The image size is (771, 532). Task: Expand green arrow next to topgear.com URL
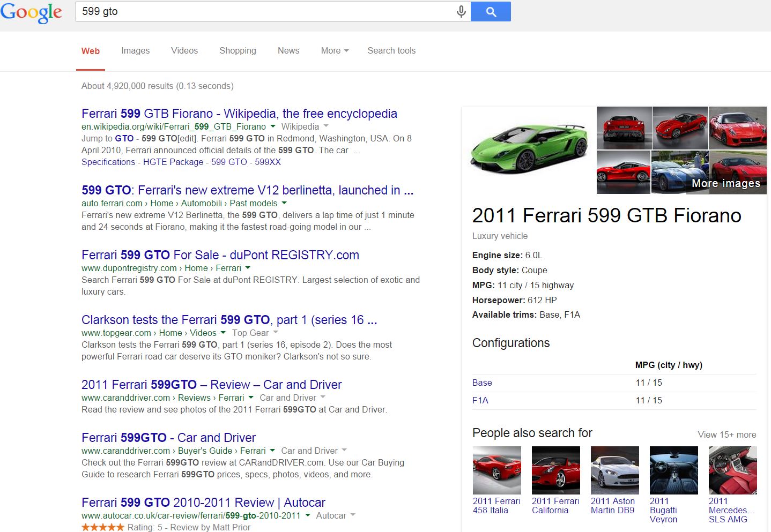223,333
